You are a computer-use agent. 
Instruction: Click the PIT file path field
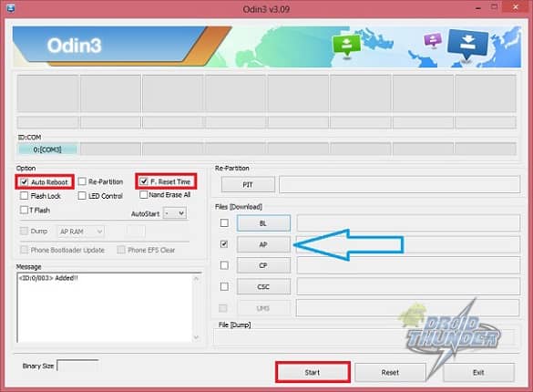399,185
